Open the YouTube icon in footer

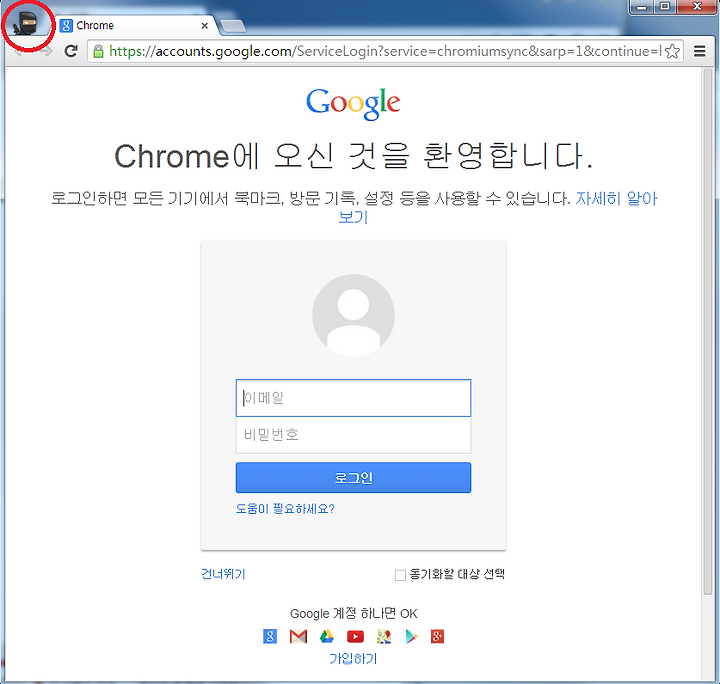tap(355, 636)
